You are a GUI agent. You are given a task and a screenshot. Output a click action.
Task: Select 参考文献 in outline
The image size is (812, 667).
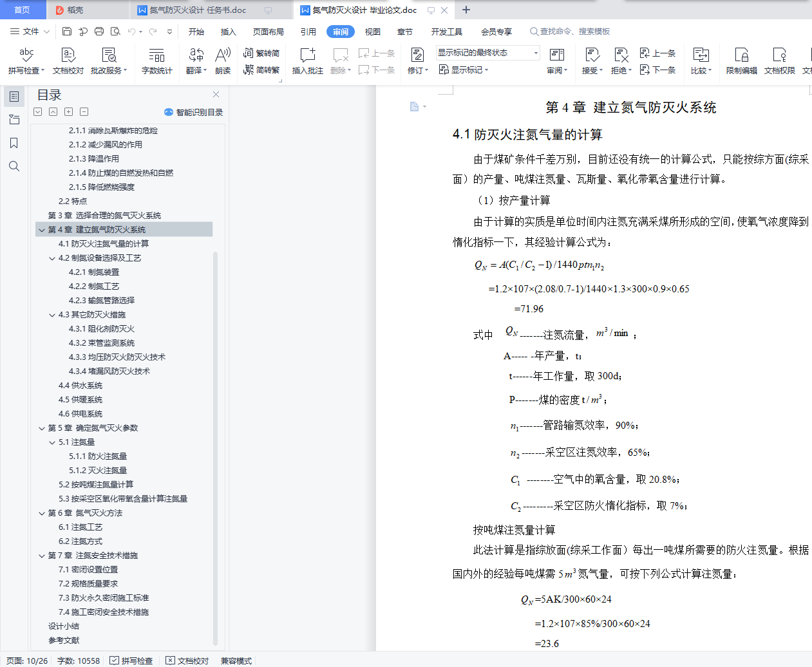coord(64,641)
